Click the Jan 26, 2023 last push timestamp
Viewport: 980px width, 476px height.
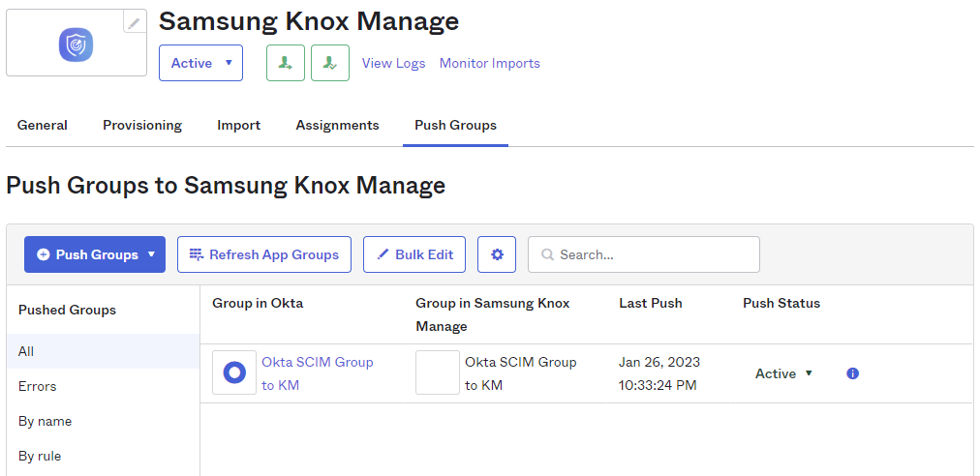(659, 373)
